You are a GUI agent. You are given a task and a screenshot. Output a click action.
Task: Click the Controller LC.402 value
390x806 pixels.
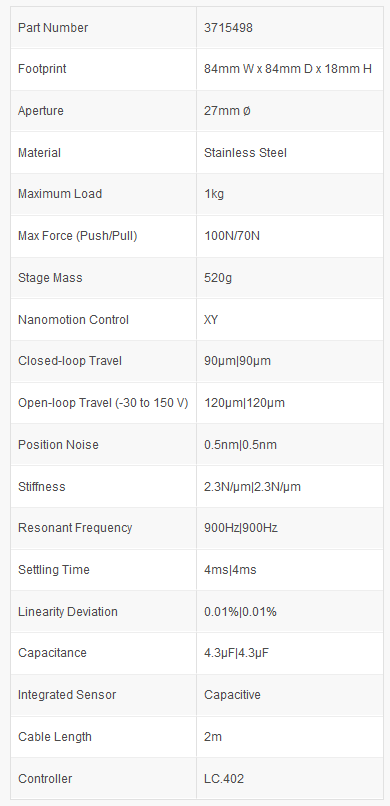point(224,779)
